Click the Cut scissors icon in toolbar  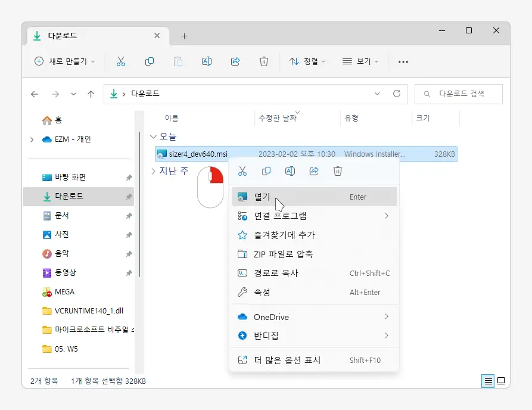click(121, 61)
